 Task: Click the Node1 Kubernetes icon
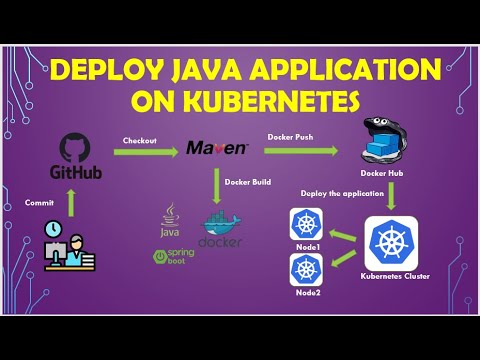click(x=306, y=224)
